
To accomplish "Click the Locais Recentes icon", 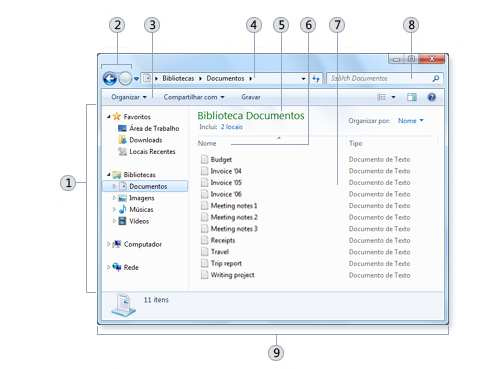I will click(123, 152).
